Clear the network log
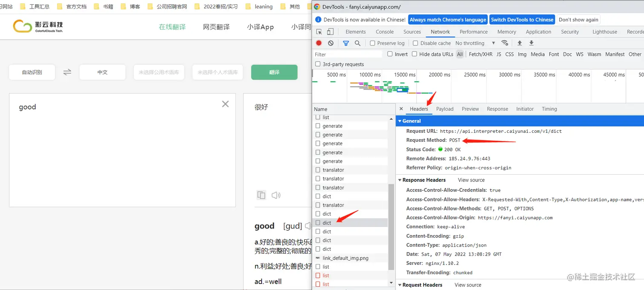The width and height of the screenshot is (644, 290). coord(331,43)
